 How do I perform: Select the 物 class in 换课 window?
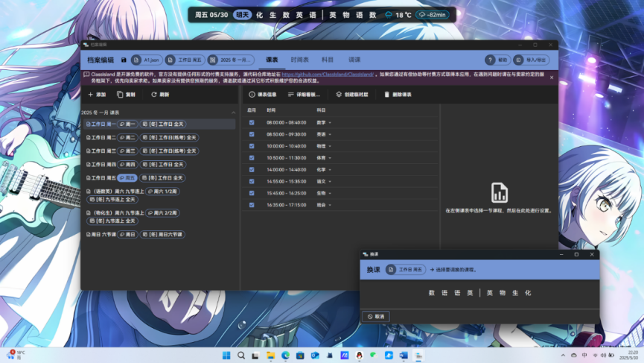coord(503,293)
